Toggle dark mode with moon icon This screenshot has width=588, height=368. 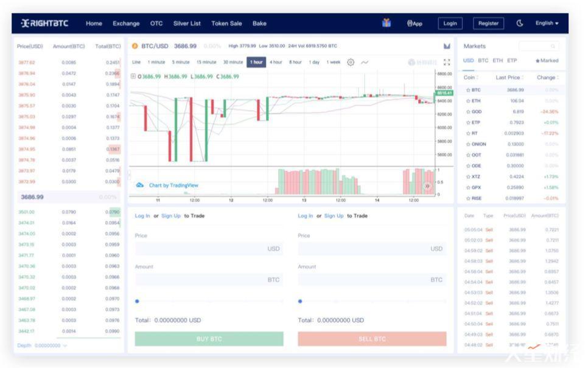[x=520, y=23]
